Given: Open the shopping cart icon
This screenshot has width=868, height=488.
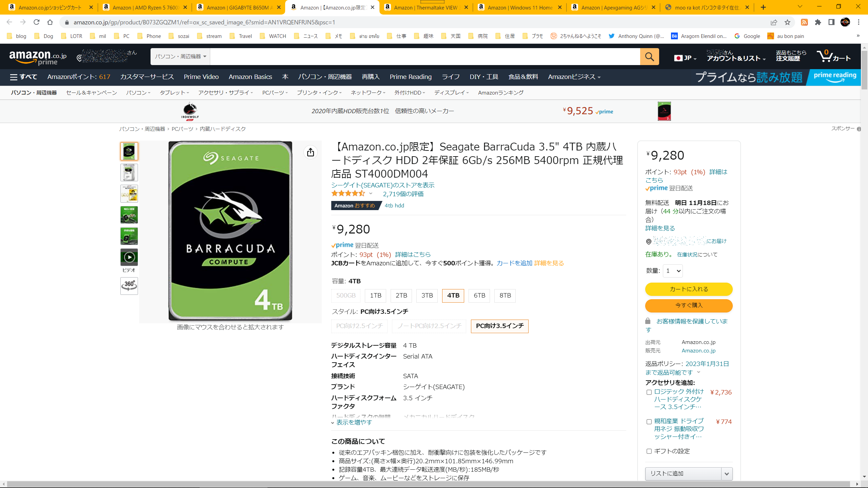Looking at the screenshot, I should pos(834,56).
